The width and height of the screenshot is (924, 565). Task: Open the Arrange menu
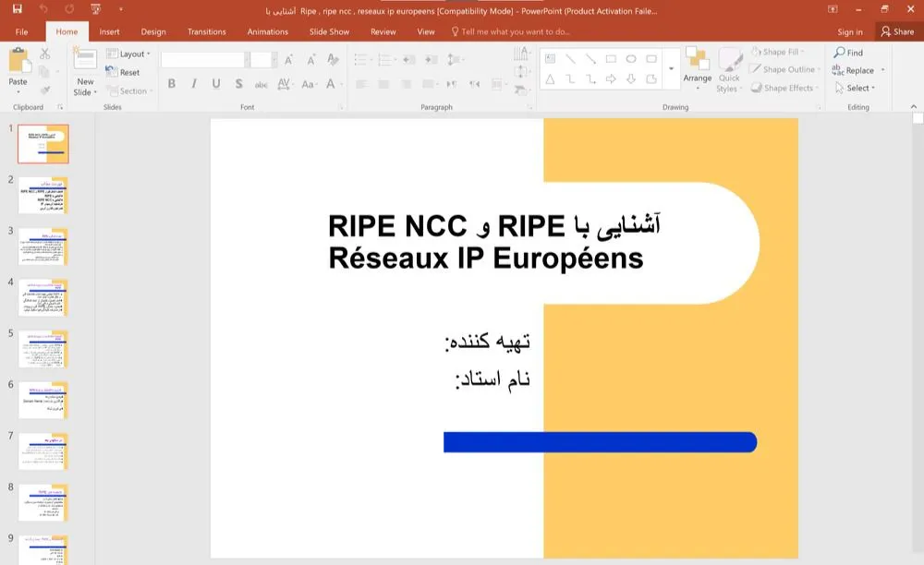coord(698,71)
